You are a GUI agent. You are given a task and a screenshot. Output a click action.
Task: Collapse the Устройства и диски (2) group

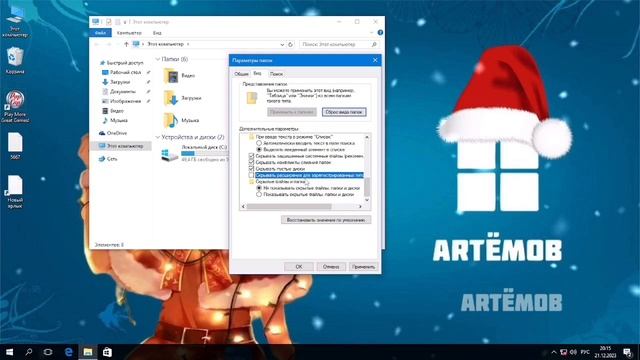click(158, 137)
